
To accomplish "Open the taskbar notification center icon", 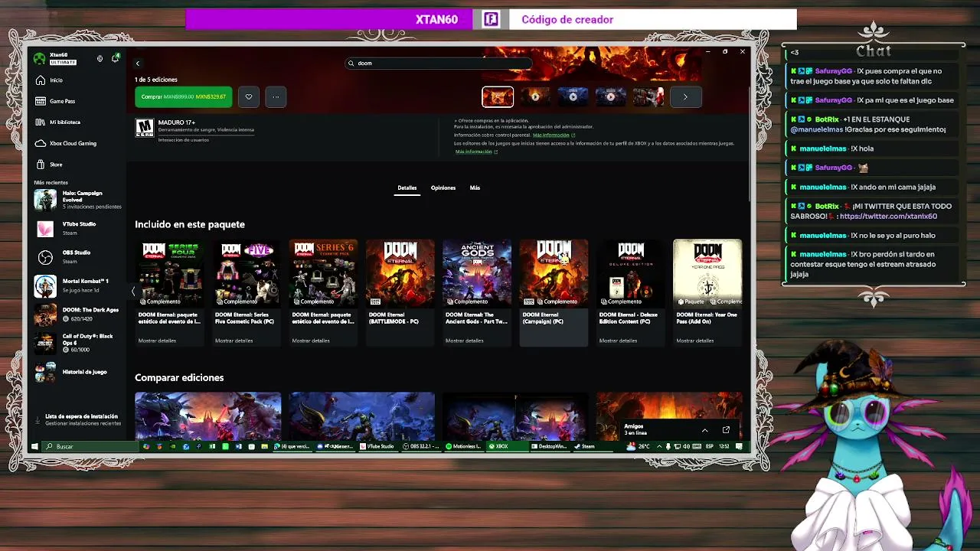I will 739,446.
